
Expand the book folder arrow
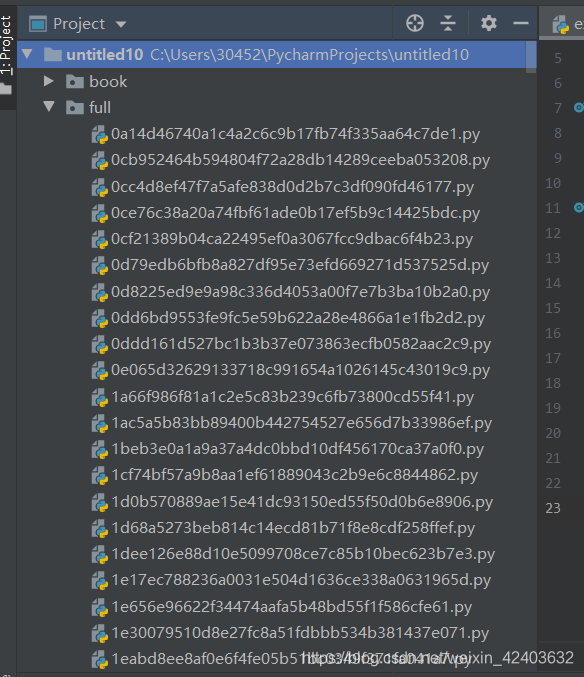[49, 81]
